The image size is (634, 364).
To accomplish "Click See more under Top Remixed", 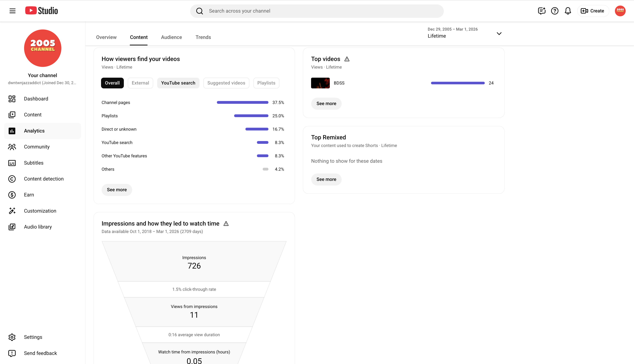I will click(326, 179).
